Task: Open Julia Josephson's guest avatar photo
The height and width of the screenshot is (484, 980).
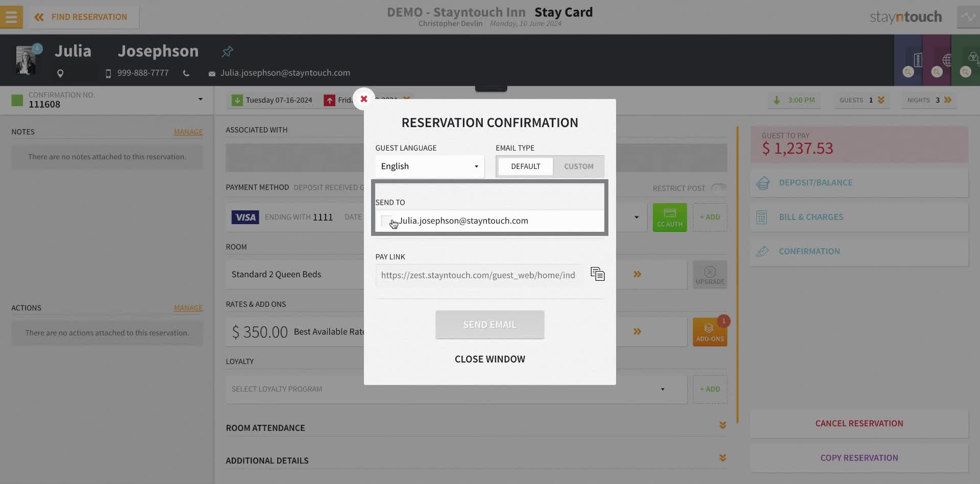Action: pyautogui.click(x=26, y=60)
